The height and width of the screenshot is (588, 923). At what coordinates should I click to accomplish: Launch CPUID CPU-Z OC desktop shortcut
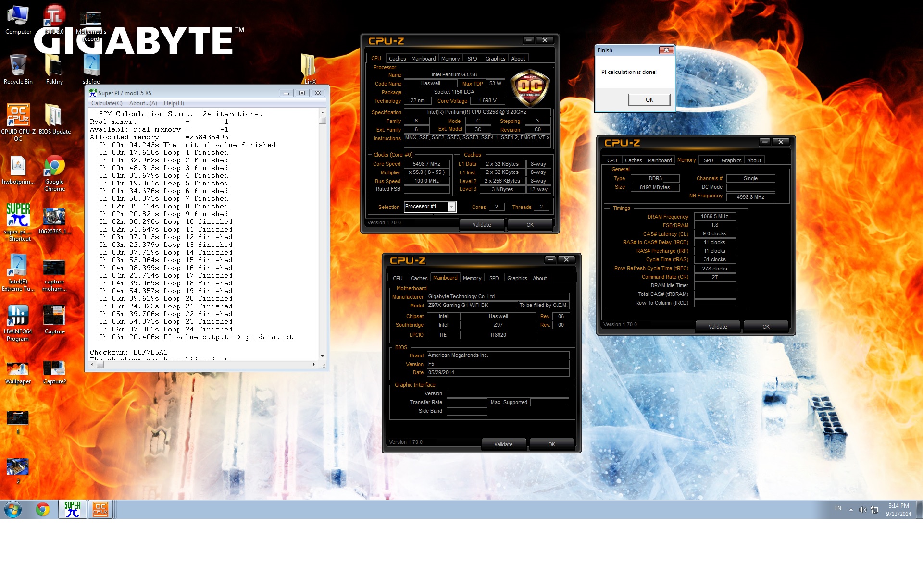[x=18, y=122]
